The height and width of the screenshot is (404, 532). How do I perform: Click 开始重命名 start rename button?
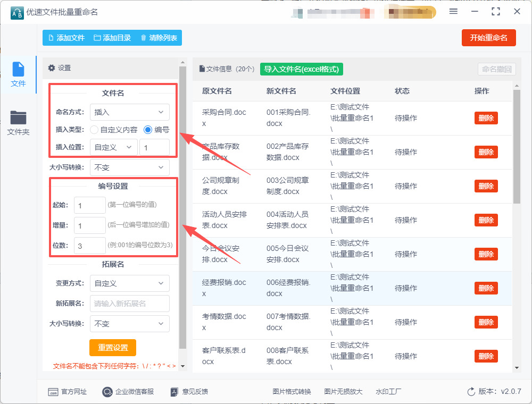[x=488, y=38]
